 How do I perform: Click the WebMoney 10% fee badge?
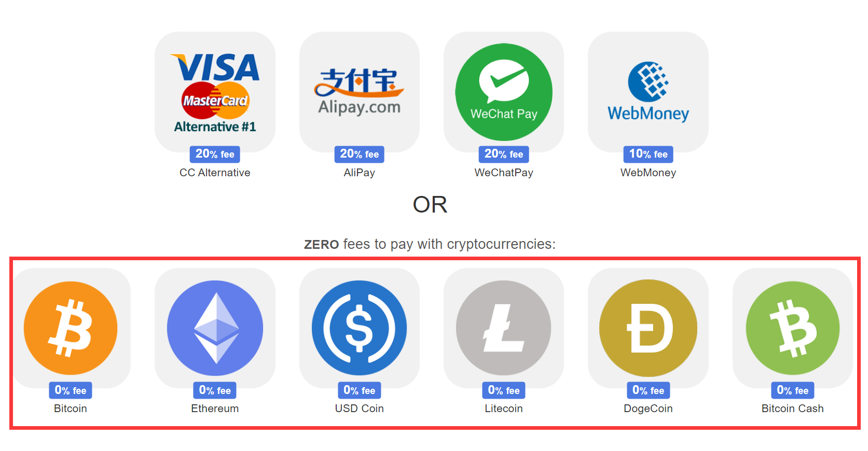648,154
